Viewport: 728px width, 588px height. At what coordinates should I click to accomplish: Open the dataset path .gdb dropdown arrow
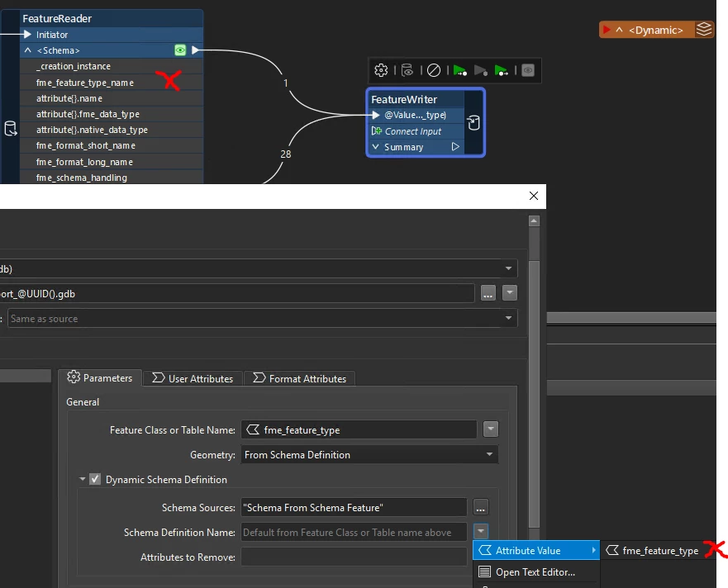coord(509,293)
